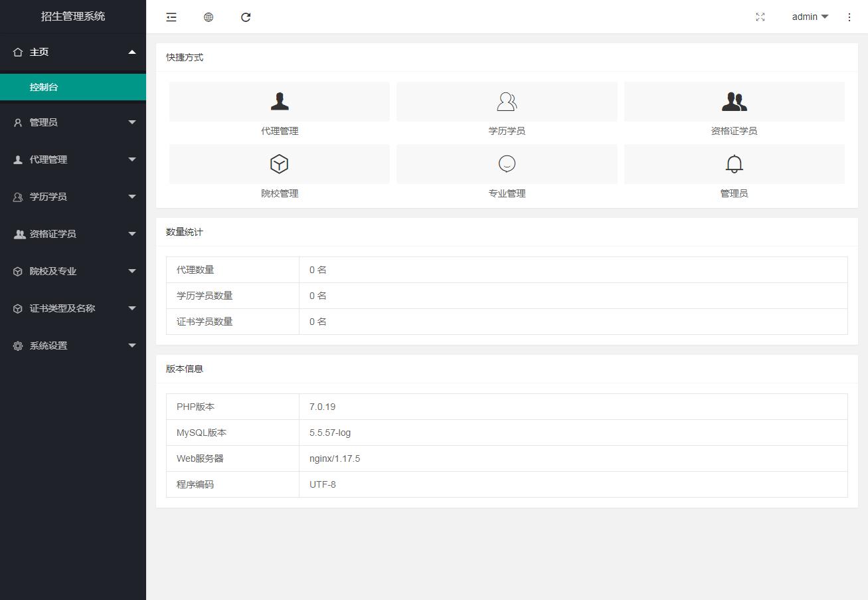Click the 招生管理系统 logo title
Screen dimensions: 868x600
click(x=73, y=17)
